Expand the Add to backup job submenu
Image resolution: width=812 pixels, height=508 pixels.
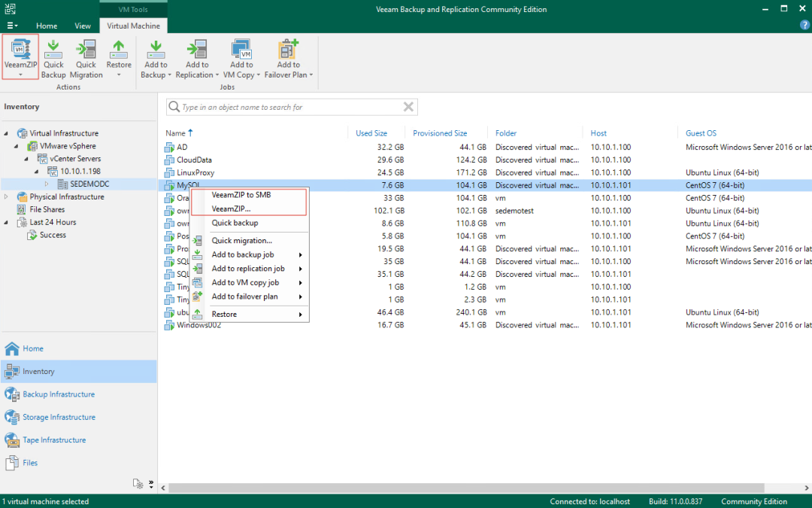click(x=300, y=255)
